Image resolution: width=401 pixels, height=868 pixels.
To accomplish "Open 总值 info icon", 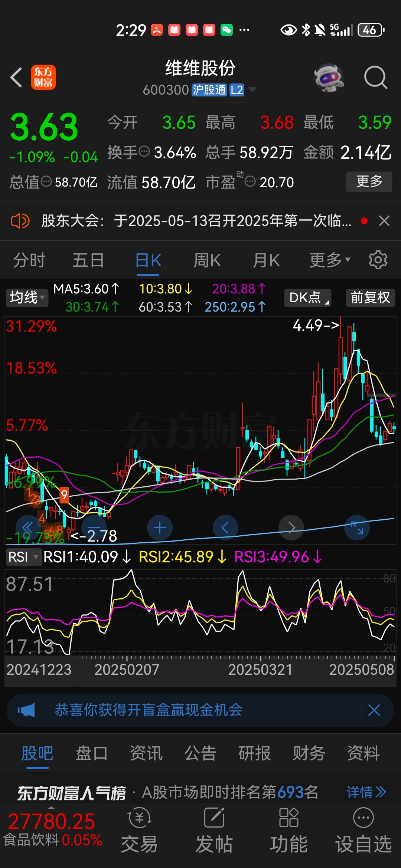I will point(46,182).
